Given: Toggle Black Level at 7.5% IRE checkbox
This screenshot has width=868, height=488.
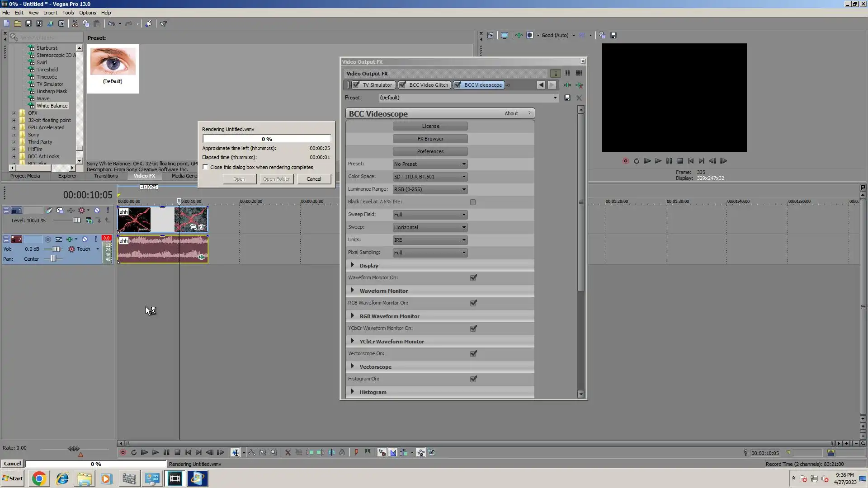Looking at the screenshot, I should tap(473, 202).
